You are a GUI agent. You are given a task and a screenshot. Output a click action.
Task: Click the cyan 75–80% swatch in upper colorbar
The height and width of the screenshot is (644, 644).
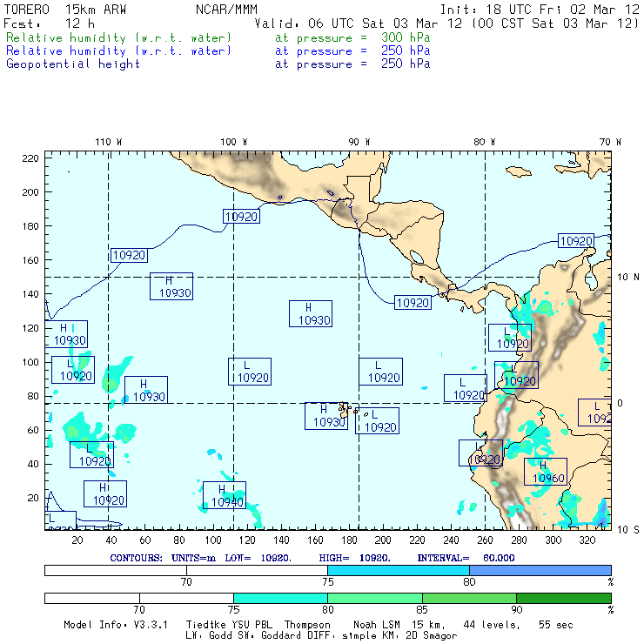point(399,570)
